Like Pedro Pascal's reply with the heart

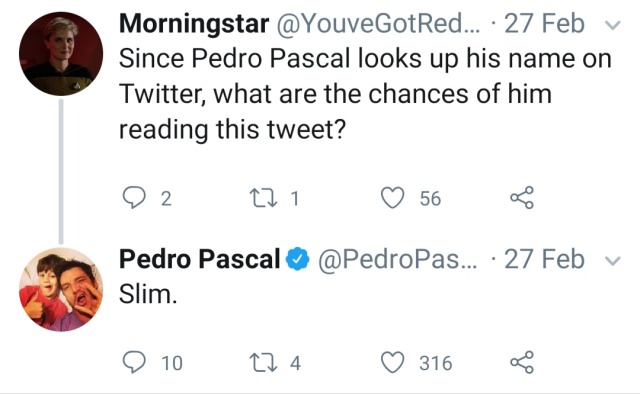[x=392, y=362]
